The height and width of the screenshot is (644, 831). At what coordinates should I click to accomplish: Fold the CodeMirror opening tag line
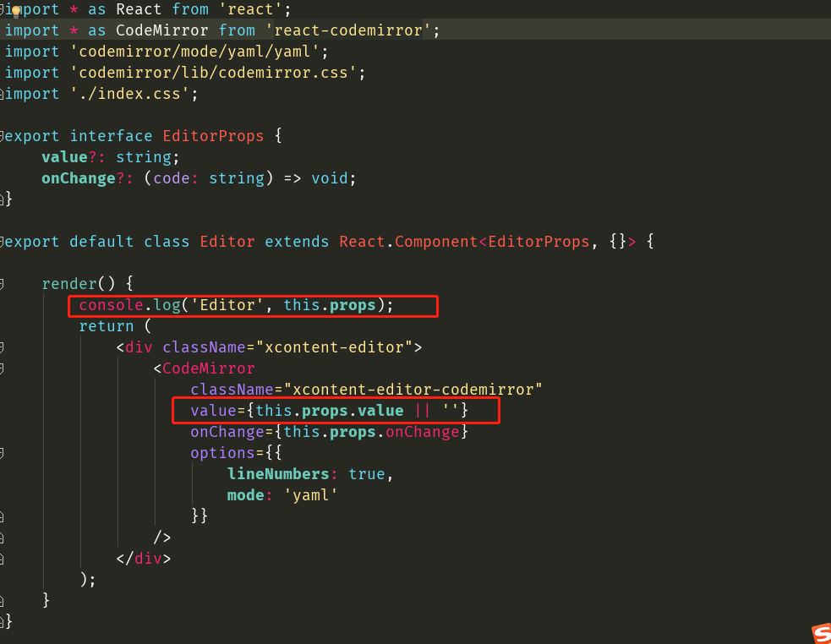coord(2,369)
